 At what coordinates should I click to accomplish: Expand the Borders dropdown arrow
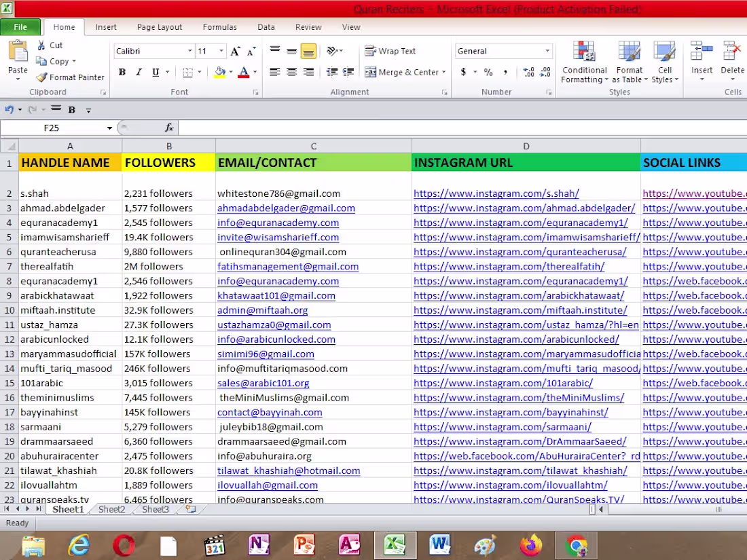pyautogui.click(x=199, y=72)
